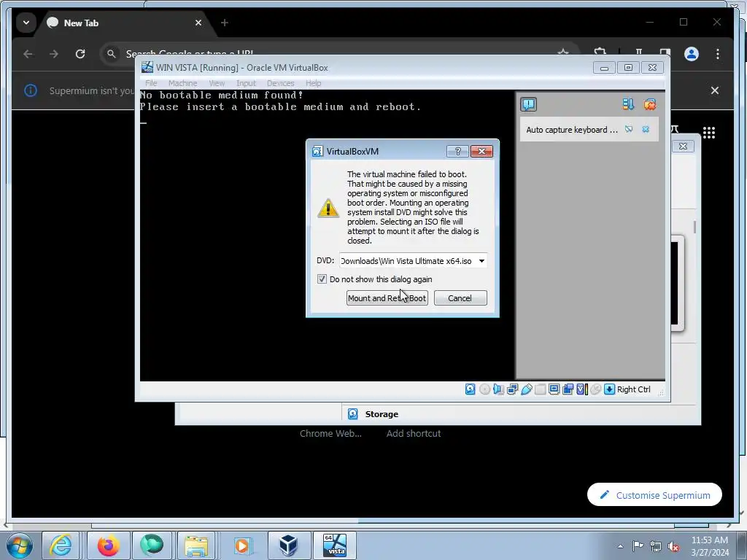The height and width of the screenshot is (560, 747).
Task: Click the Add shortcut tile
Action: [414, 434]
